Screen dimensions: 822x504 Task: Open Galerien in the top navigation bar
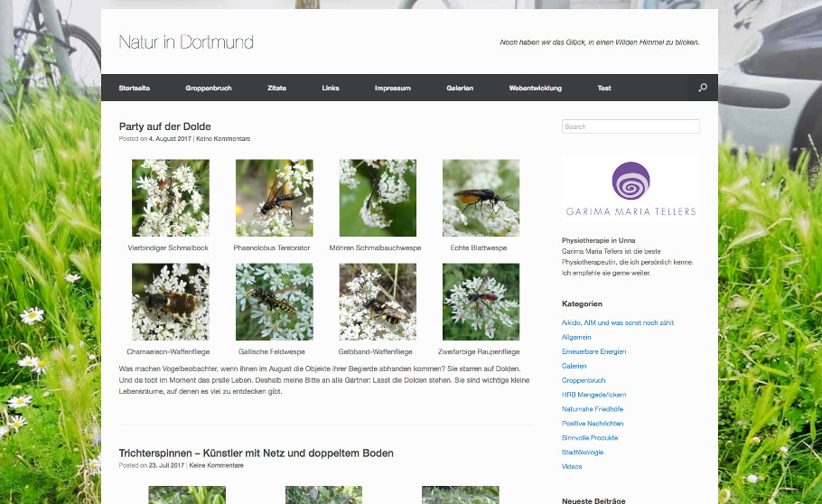coord(460,89)
